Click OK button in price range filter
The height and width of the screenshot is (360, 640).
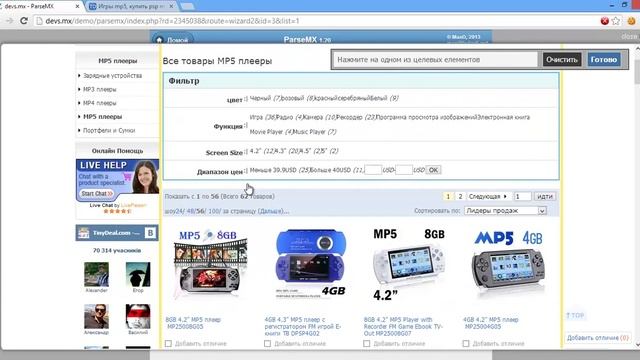pos(433,170)
